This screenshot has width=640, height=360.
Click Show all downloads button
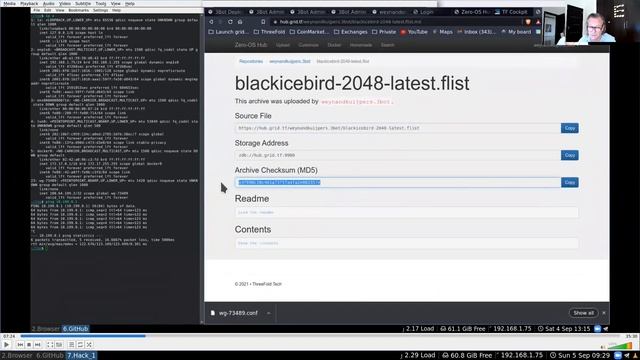point(583,313)
